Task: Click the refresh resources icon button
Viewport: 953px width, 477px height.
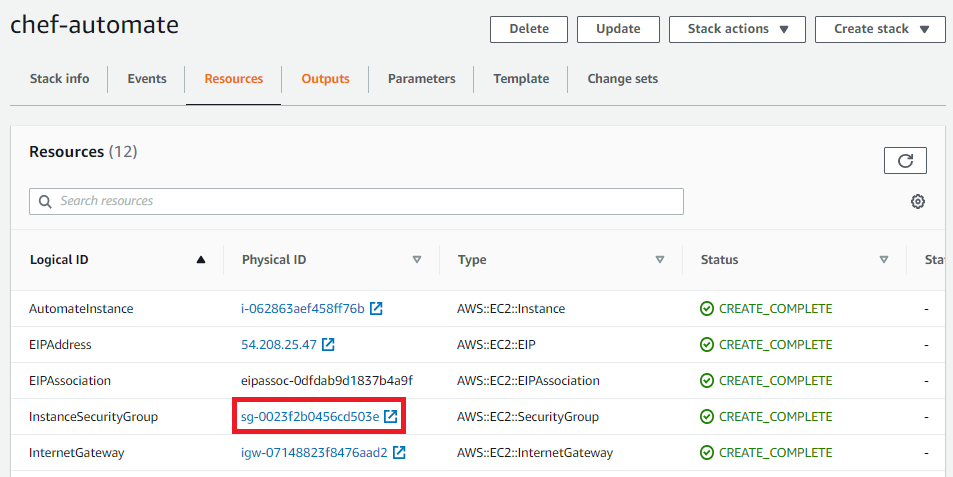Action: click(x=905, y=160)
